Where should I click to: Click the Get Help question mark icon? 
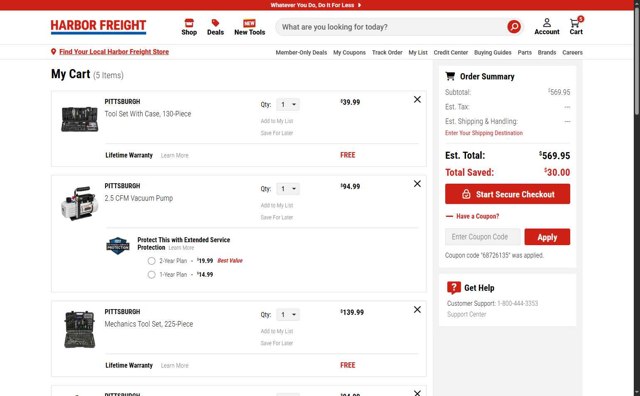pos(454,288)
